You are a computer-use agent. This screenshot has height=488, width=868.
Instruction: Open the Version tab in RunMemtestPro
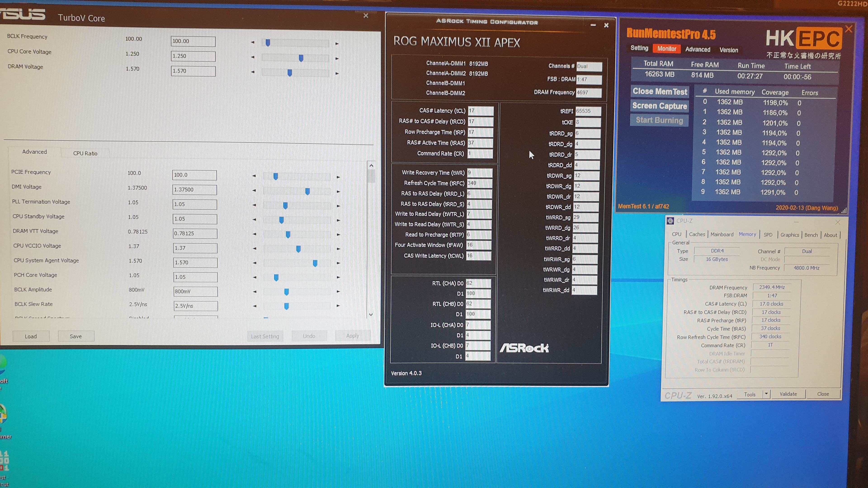pos(729,50)
